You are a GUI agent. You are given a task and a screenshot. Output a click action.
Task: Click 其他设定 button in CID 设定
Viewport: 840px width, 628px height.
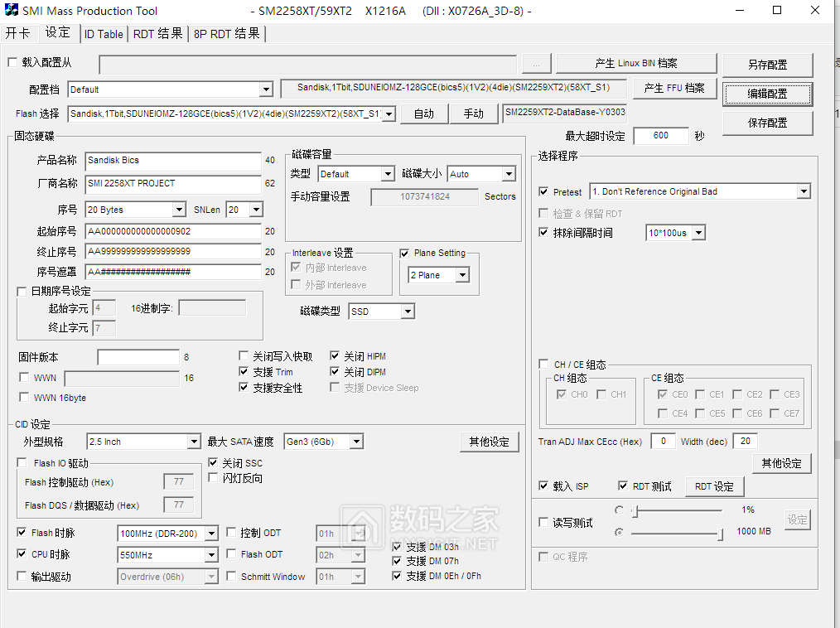click(489, 442)
